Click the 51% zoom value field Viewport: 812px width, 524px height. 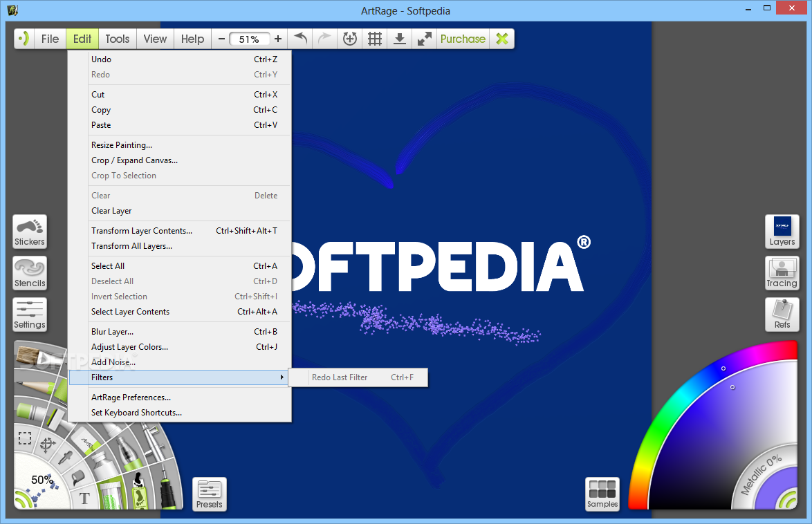click(x=249, y=39)
